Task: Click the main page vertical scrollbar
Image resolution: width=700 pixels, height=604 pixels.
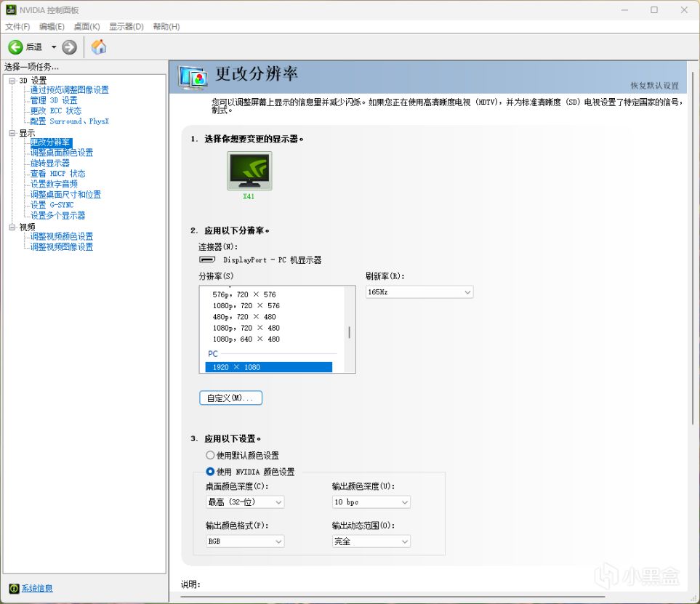Action: click(x=693, y=248)
